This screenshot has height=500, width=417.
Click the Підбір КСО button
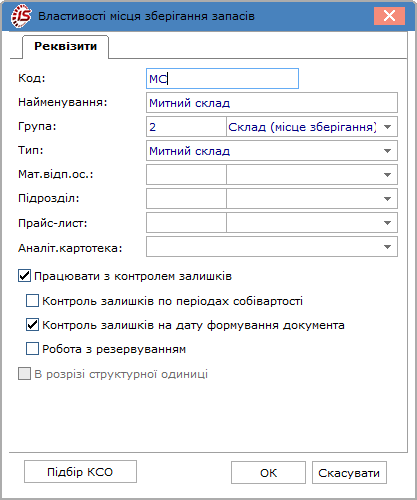click(x=80, y=472)
